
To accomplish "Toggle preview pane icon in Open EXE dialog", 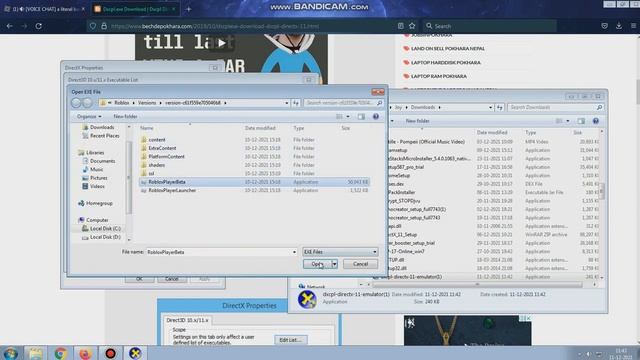I will (361, 117).
